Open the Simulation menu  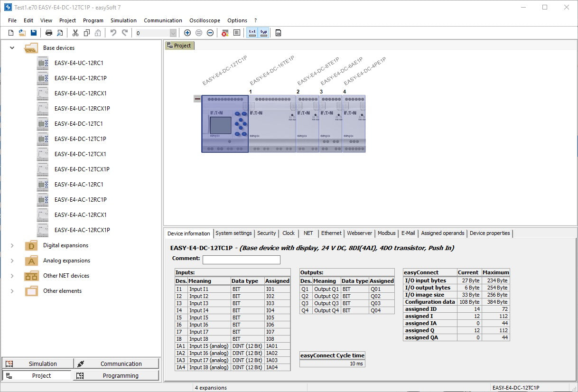[x=123, y=20]
